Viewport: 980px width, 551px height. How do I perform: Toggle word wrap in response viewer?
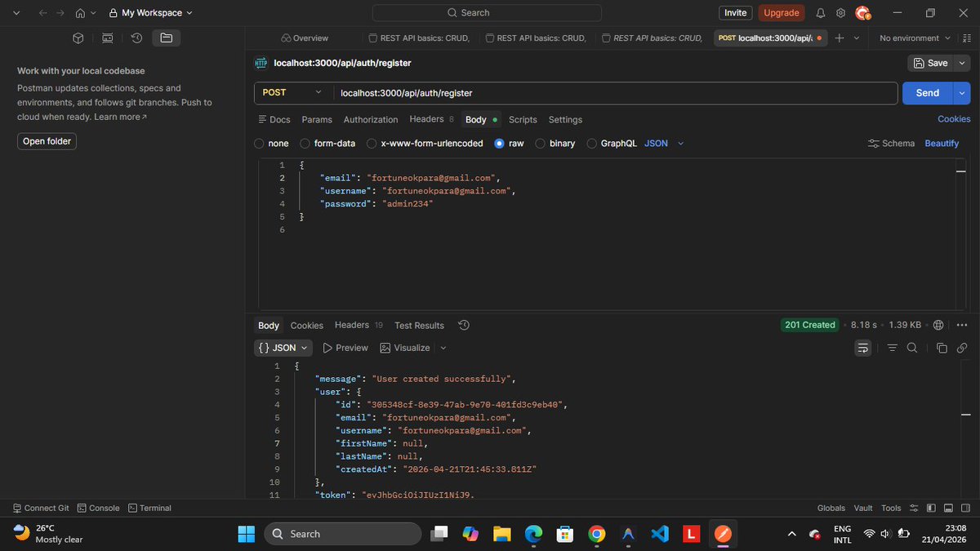coord(863,348)
